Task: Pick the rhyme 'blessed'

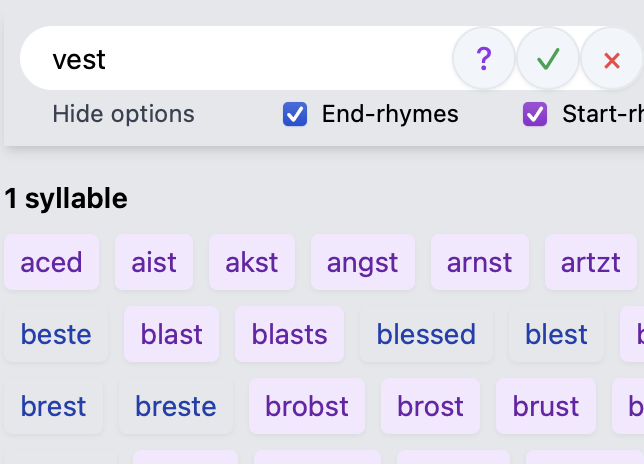Action: pos(426,334)
